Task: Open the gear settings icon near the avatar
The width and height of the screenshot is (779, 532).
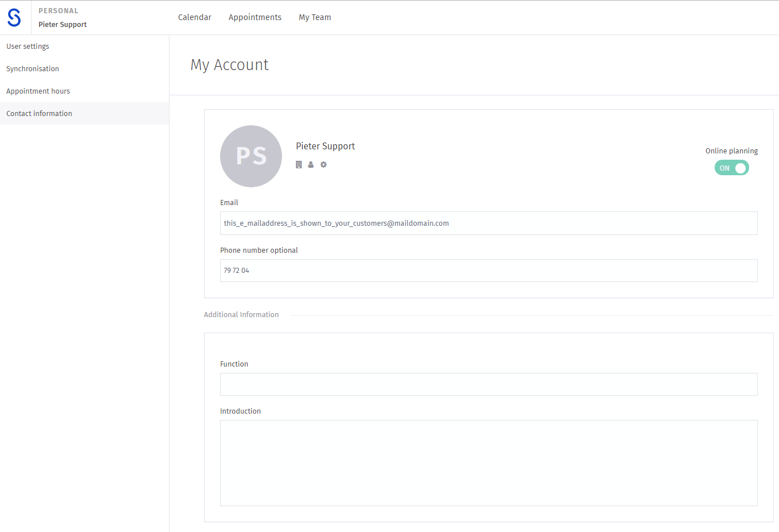Action: click(x=323, y=164)
